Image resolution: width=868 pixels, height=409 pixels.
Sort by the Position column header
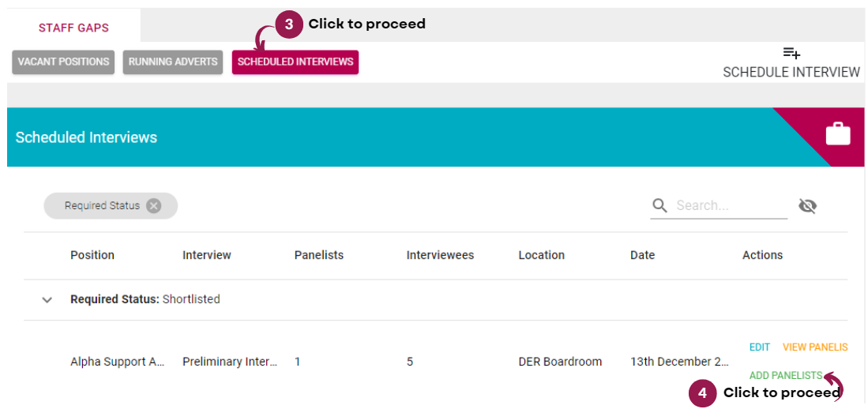[x=92, y=255]
